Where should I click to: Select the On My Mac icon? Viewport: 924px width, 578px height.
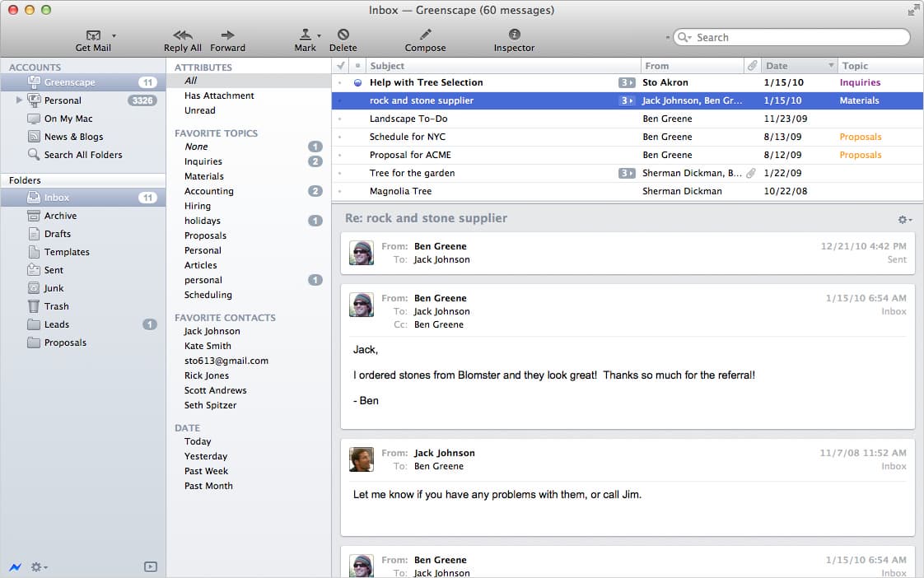tap(35, 119)
